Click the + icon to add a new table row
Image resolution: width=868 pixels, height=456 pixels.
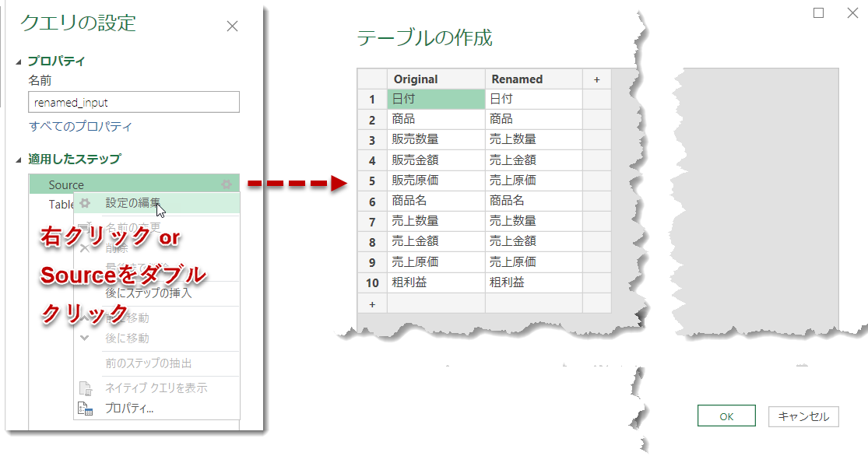pos(372,304)
